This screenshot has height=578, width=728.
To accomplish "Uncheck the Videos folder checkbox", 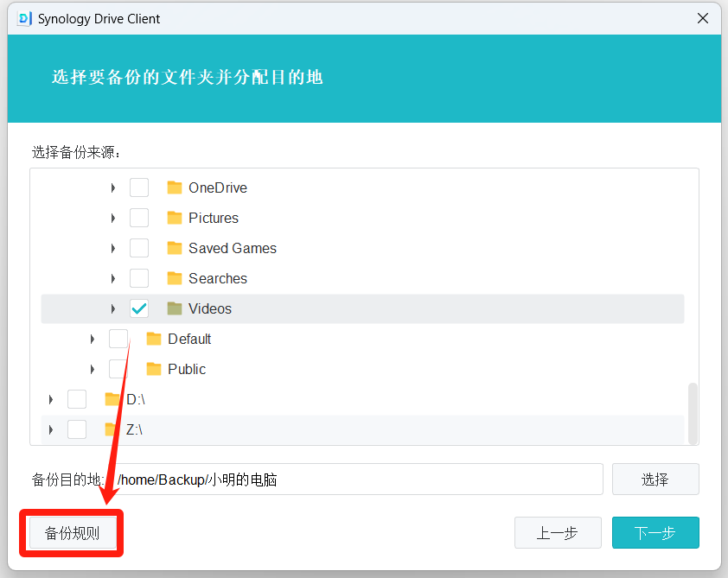I will click(x=139, y=308).
